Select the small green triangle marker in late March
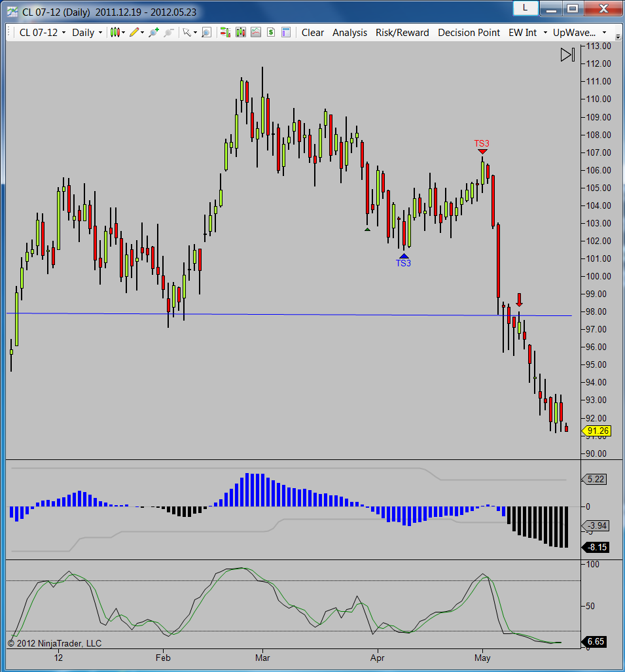Screen dimensions: 625x672 click(367, 230)
